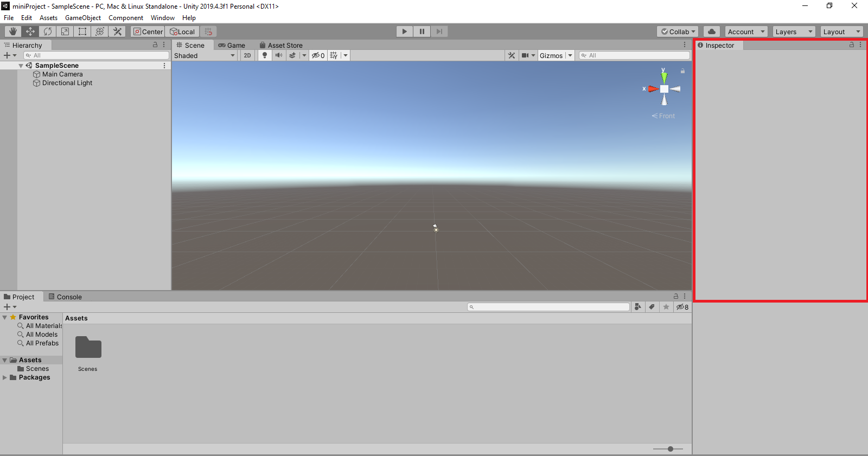This screenshot has width=868, height=456.
Task: Focus the Project panel search field
Action: [548, 307]
